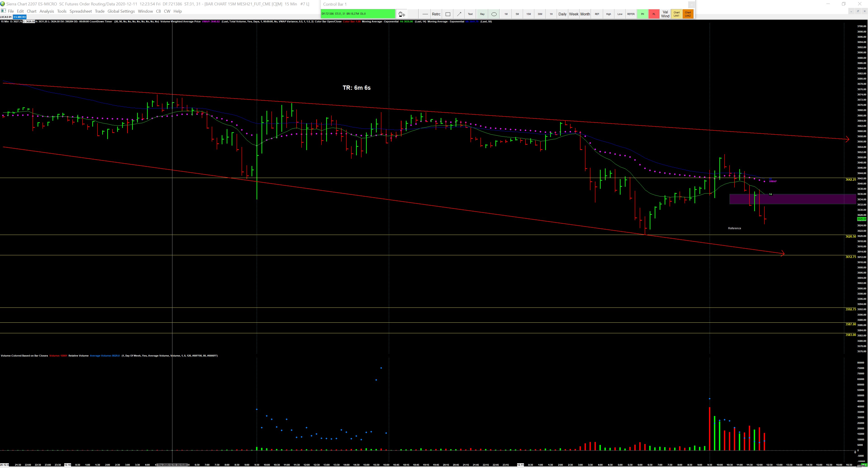
Task: Toggle Chart Link1 button
Action: tap(676, 14)
